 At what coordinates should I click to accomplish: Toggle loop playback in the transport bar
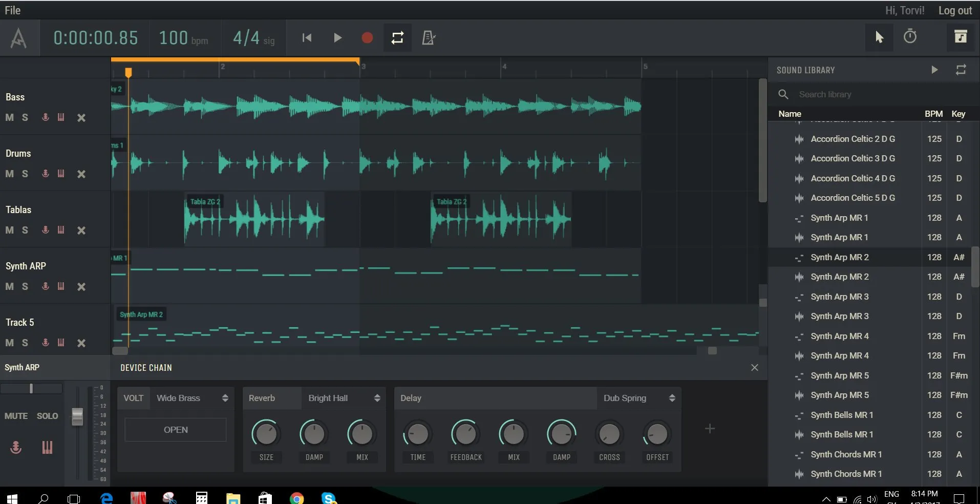click(x=398, y=37)
